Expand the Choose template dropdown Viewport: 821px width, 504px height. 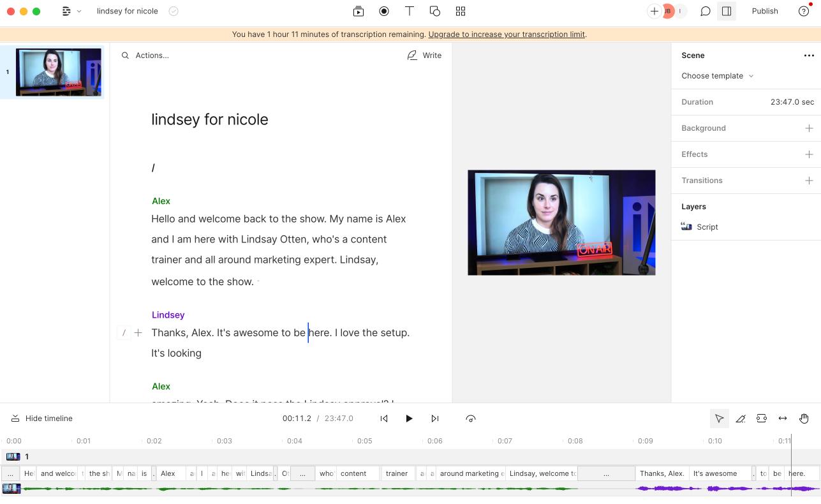(x=717, y=76)
